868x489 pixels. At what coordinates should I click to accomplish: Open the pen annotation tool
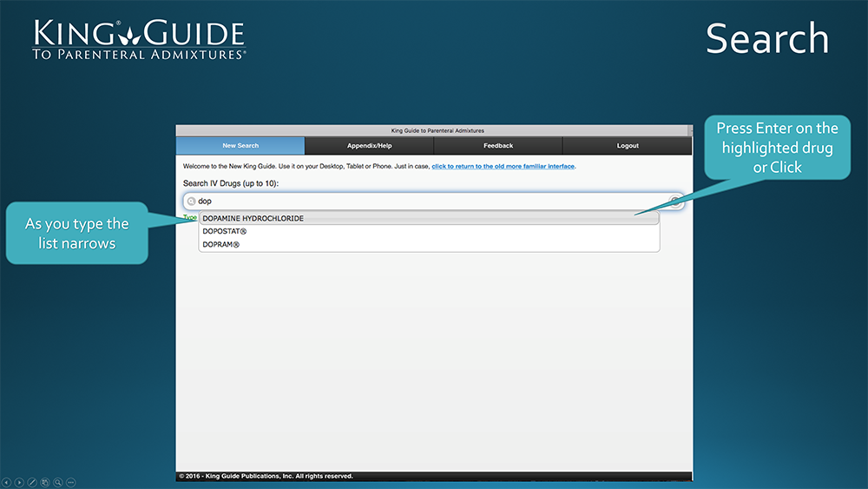click(x=32, y=483)
